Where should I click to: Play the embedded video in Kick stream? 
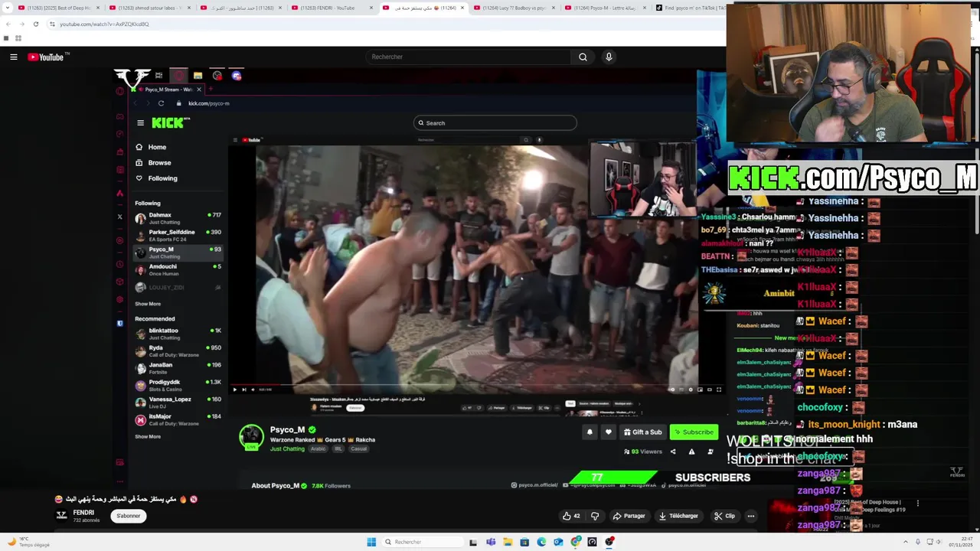(235, 390)
